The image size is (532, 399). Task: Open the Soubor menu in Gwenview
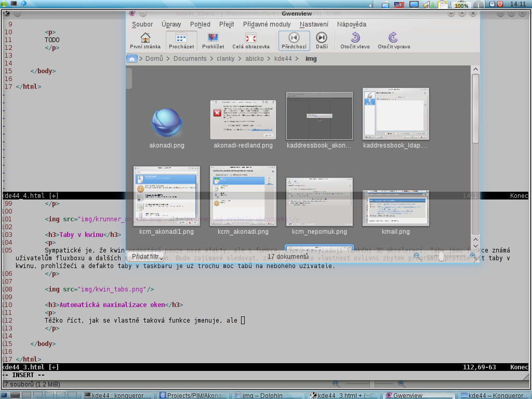click(142, 24)
